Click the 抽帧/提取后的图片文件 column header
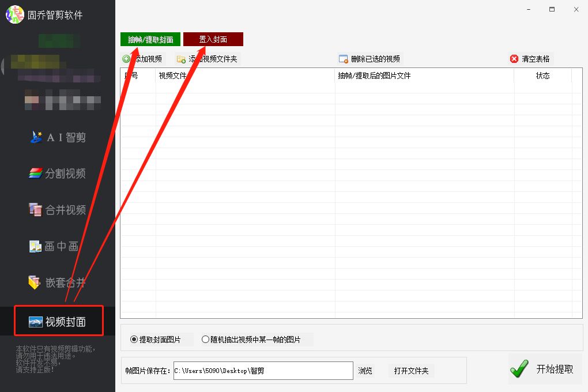This screenshot has width=588, height=392. (x=374, y=76)
